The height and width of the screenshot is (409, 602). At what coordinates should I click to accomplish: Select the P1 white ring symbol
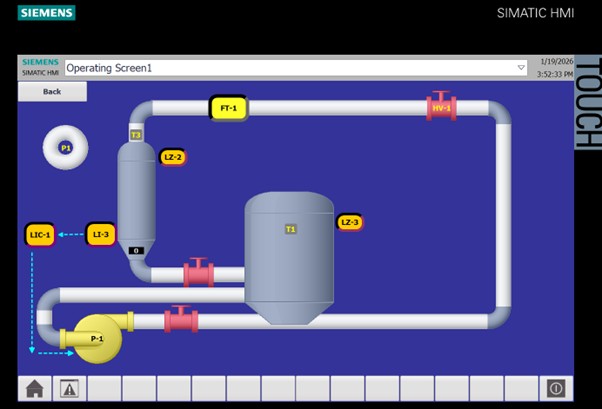(66, 148)
